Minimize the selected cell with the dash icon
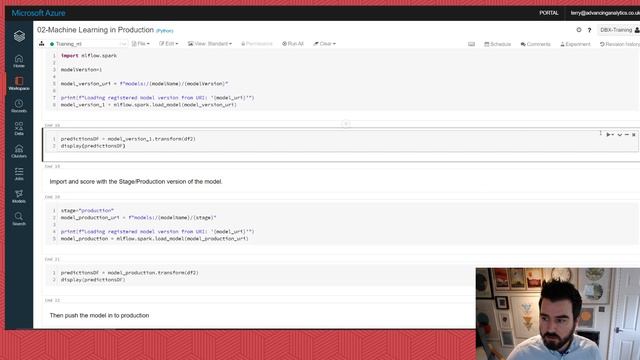 pos(627,134)
